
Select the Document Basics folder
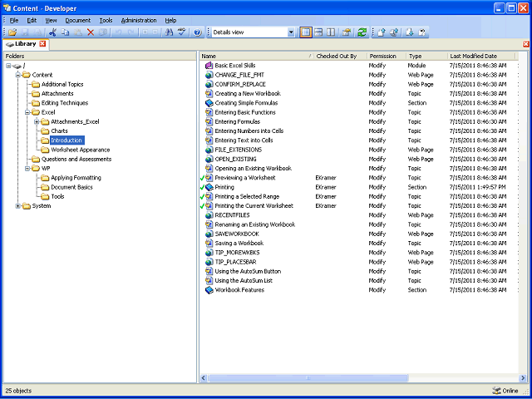pos(71,187)
